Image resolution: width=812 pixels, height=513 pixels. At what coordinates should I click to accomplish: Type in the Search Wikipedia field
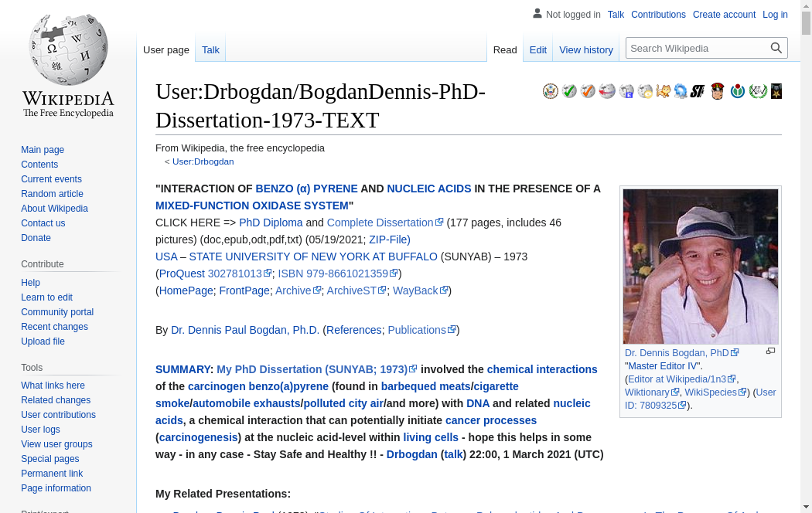[x=696, y=48]
